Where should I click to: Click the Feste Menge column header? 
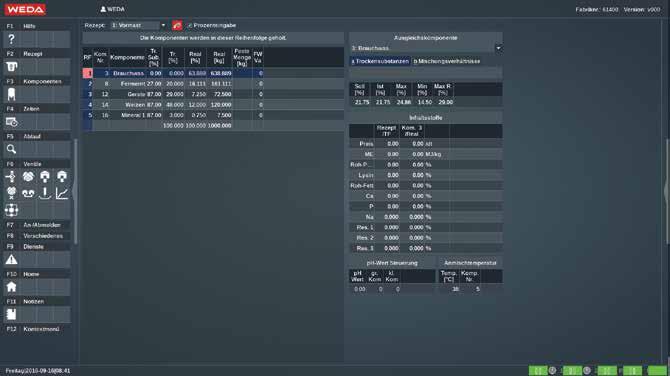click(242, 57)
